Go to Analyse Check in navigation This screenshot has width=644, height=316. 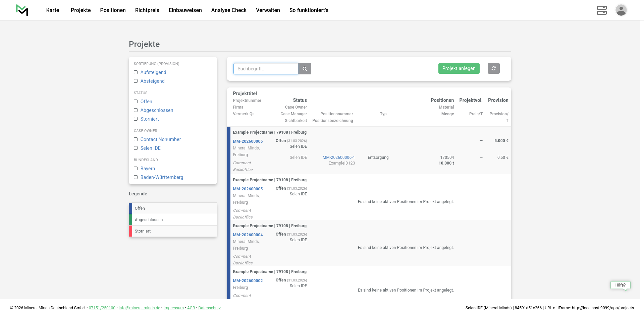click(229, 10)
